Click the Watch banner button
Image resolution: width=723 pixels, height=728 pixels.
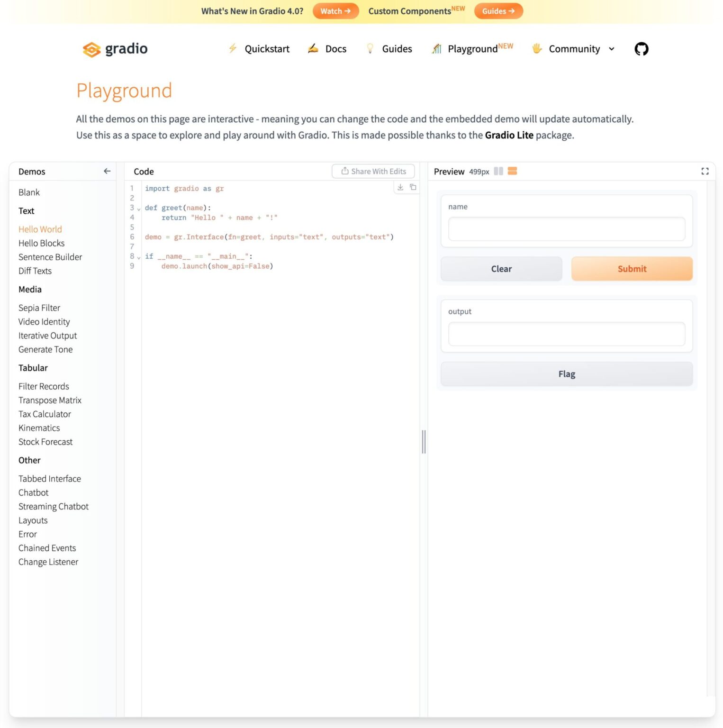click(x=335, y=11)
